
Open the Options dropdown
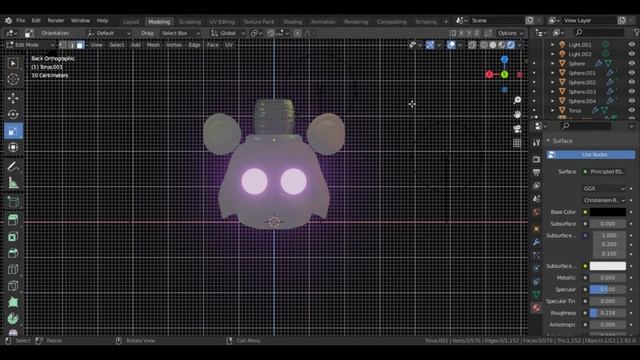510,33
